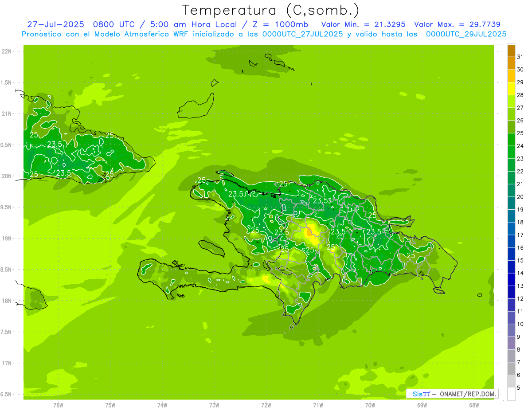The height and width of the screenshot is (411, 532).
Task: Click the 21N latitude axis label
Action: click(7, 114)
